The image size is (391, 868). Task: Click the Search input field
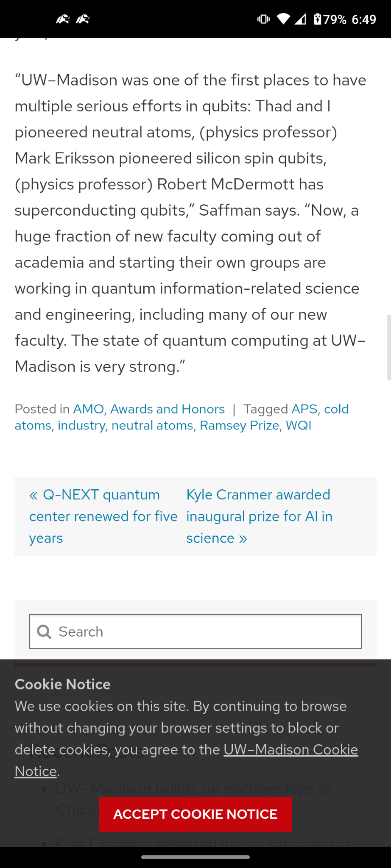[x=195, y=632]
